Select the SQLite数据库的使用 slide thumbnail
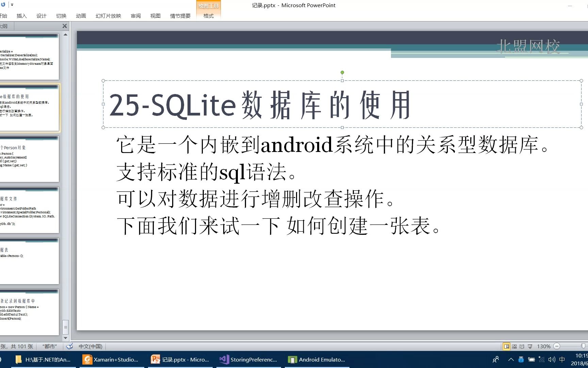The height and width of the screenshot is (368, 588). [x=29, y=108]
